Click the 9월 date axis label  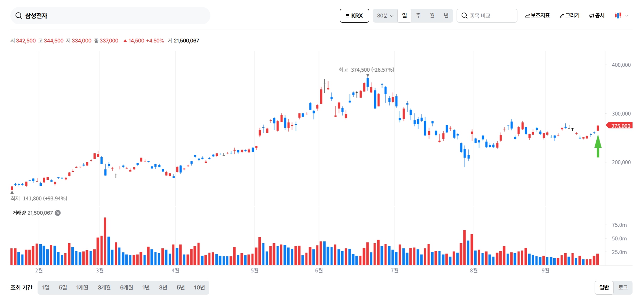point(546,271)
